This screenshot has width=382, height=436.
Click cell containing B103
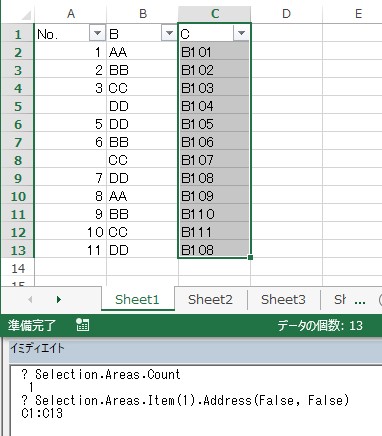pos(214,87)
